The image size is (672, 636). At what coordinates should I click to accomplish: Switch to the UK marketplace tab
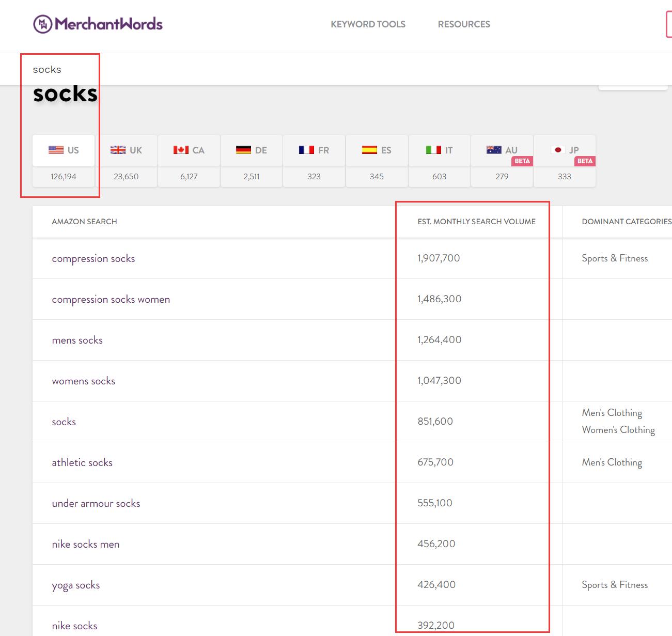tap(126, 150)
